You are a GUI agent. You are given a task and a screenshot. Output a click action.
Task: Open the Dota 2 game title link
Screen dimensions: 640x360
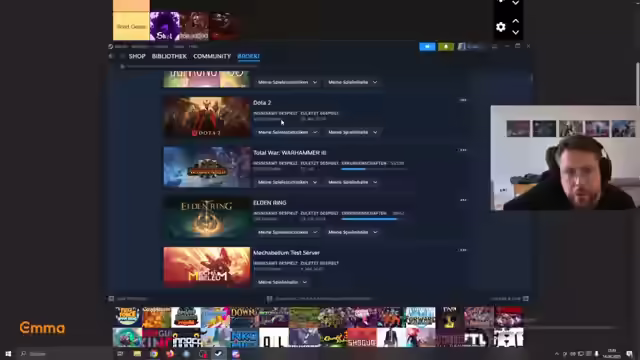tap(262, 103)
